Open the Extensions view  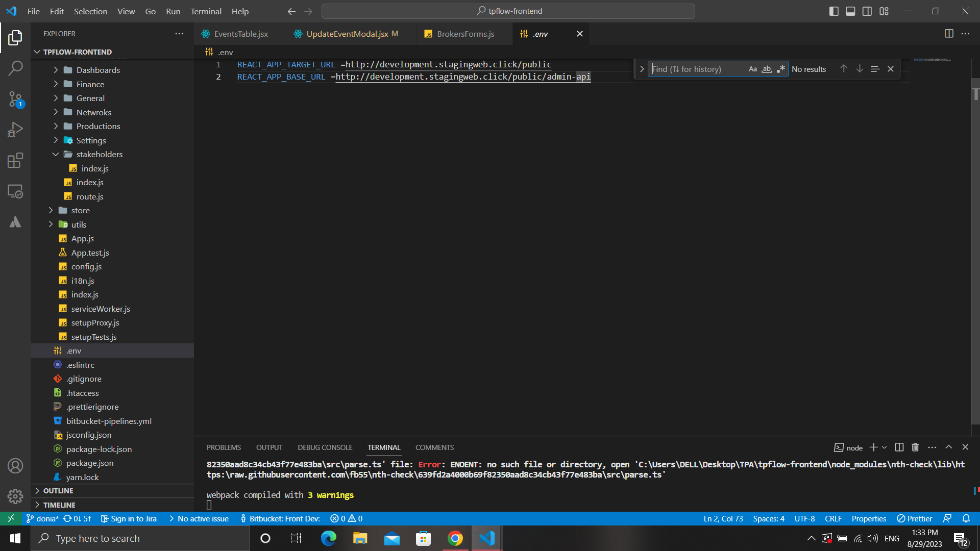tap(15, 161)
